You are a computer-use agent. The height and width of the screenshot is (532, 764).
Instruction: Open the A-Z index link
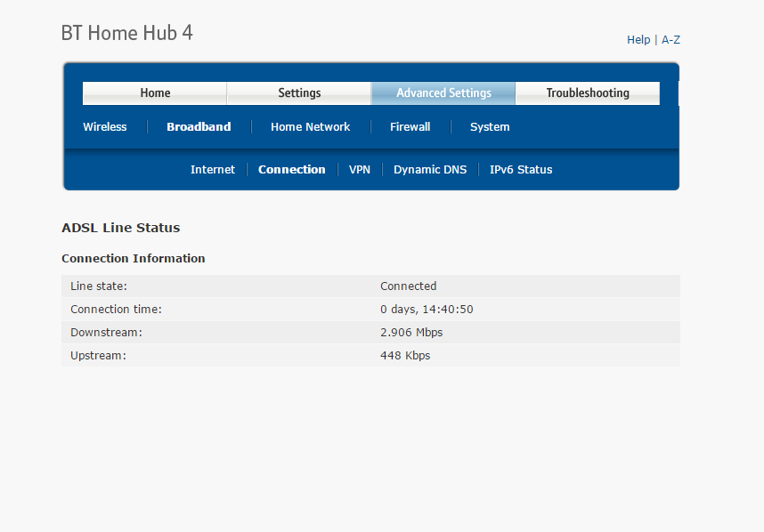(x=671, y=40)
